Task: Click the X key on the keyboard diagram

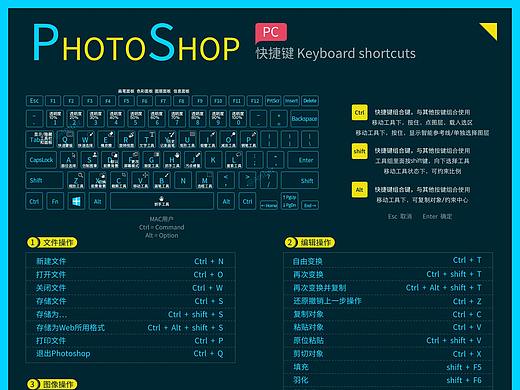Action: pyautogui.click(x=98, y=180)
